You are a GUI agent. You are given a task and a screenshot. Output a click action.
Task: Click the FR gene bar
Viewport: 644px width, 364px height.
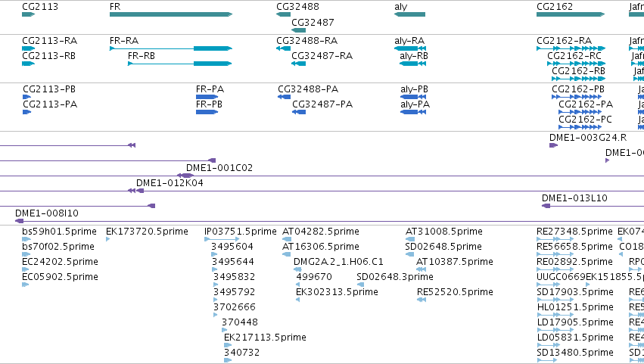click(x=171, y=14)
